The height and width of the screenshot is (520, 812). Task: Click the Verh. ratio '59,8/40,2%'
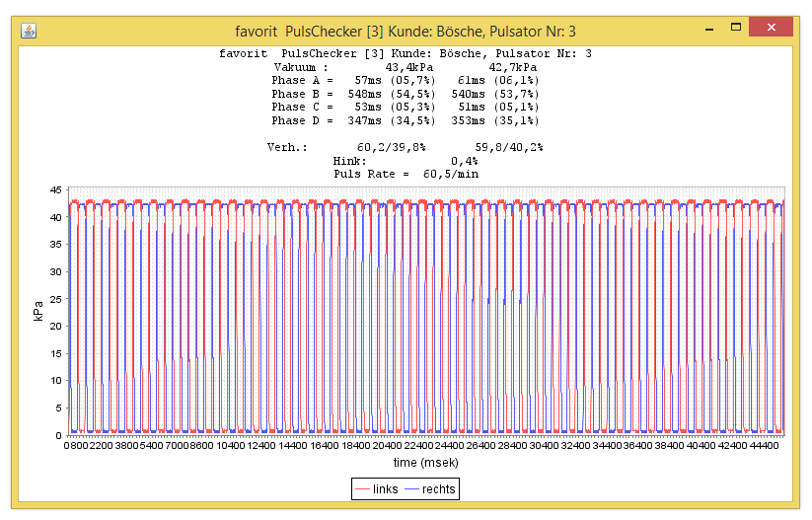(x=508, y=147)
